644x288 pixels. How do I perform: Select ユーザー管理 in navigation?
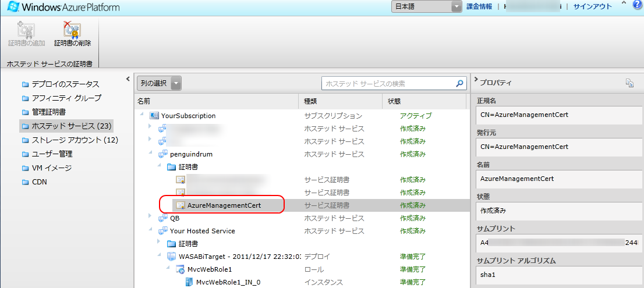(52, 154)
